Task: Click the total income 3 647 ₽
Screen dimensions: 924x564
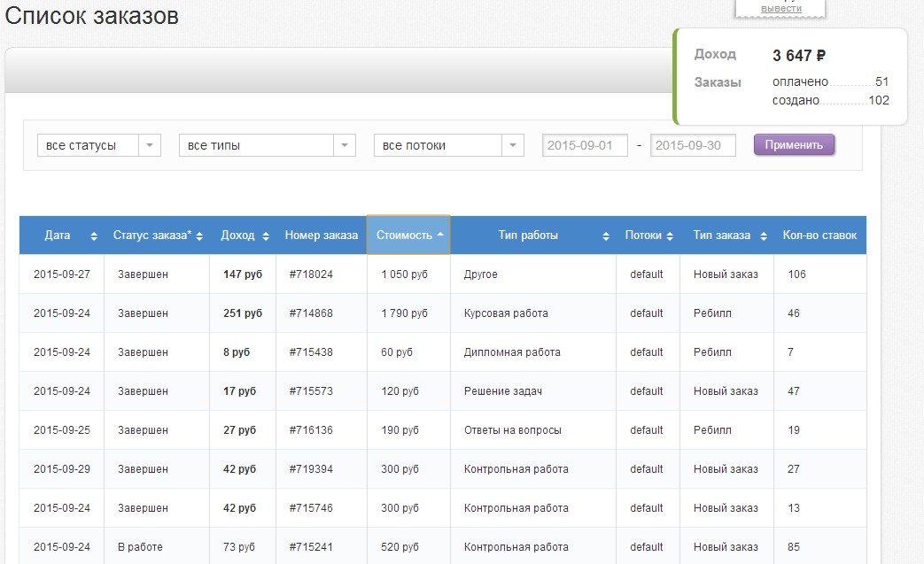Action: pos(799,56)
